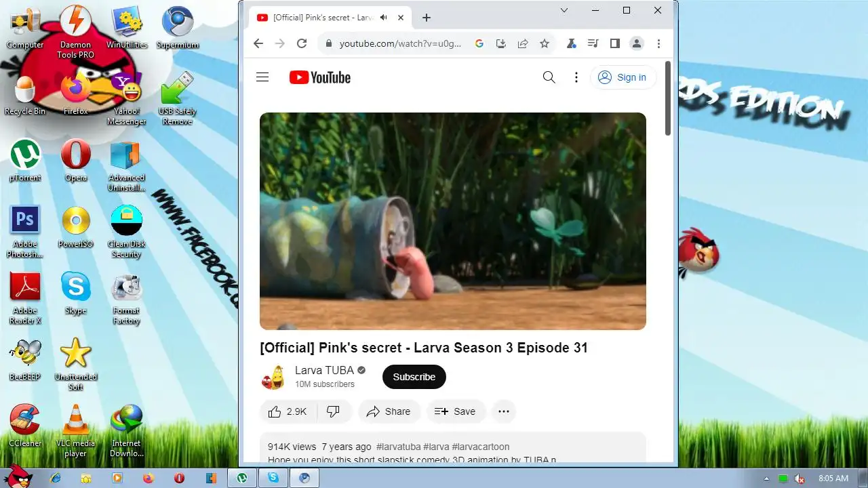Mute the tab via its speaker icon
This screenshot has width=868, height=488.
pyautogui.click(x=384, y=18)
